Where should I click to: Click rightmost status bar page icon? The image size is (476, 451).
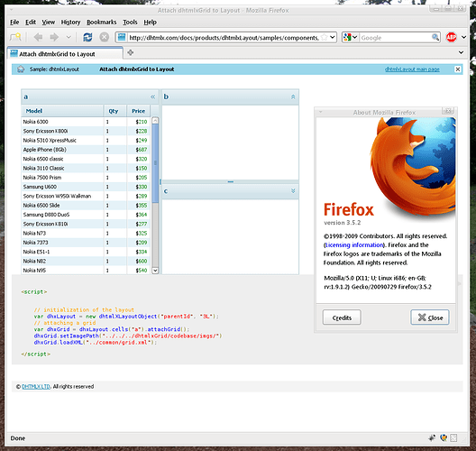453,437
